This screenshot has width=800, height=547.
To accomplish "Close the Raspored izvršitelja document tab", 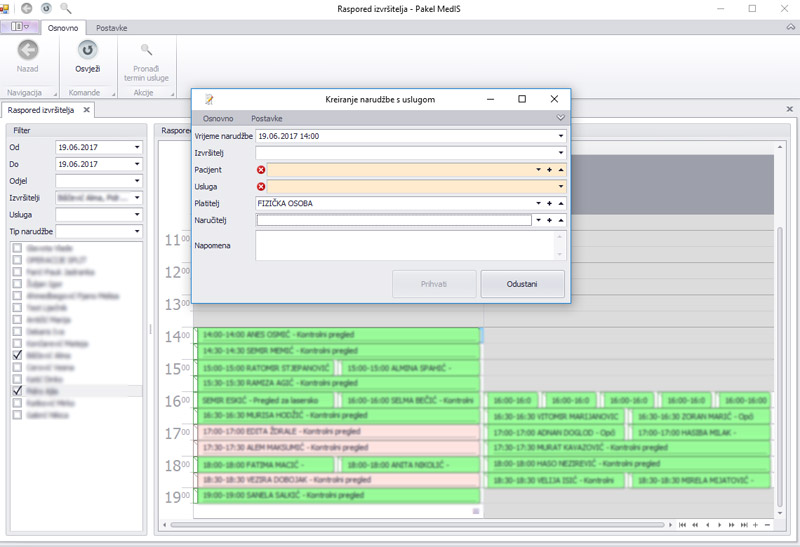I will click(87, 110).
